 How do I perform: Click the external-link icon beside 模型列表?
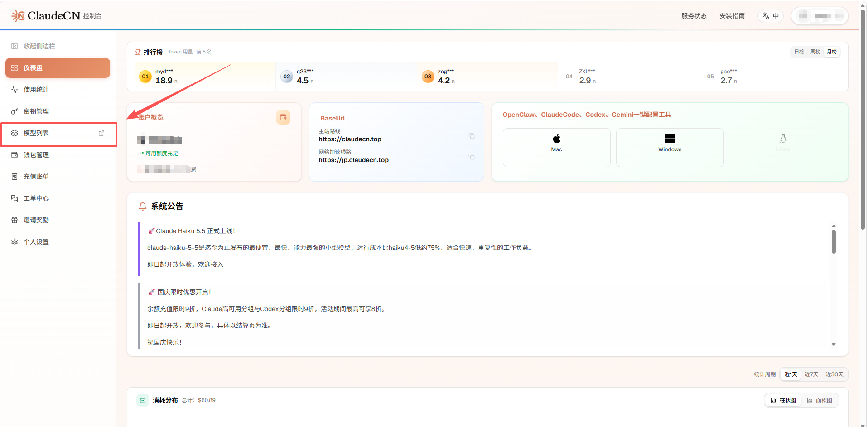101,133
